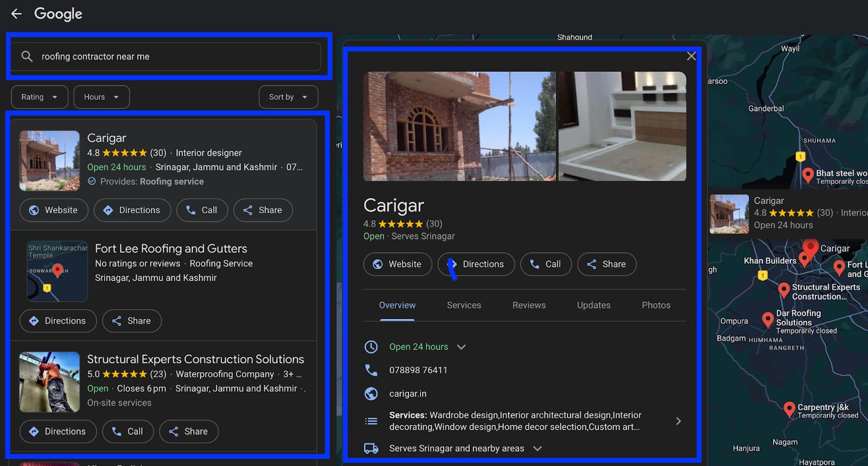
Task: Click the services list icon
Action: (x=371, y=421)
